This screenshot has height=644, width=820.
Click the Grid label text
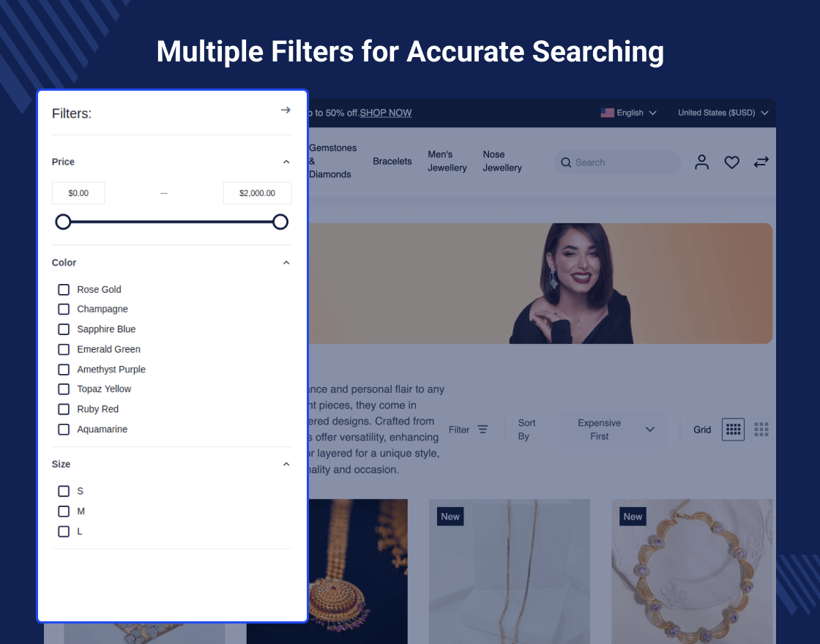click(x=702, y=430)
